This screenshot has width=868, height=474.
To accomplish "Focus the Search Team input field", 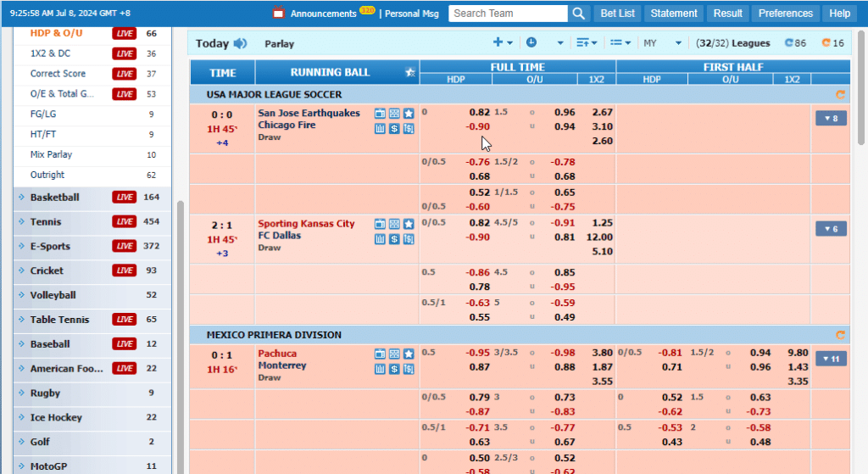I will pos(509,14).
